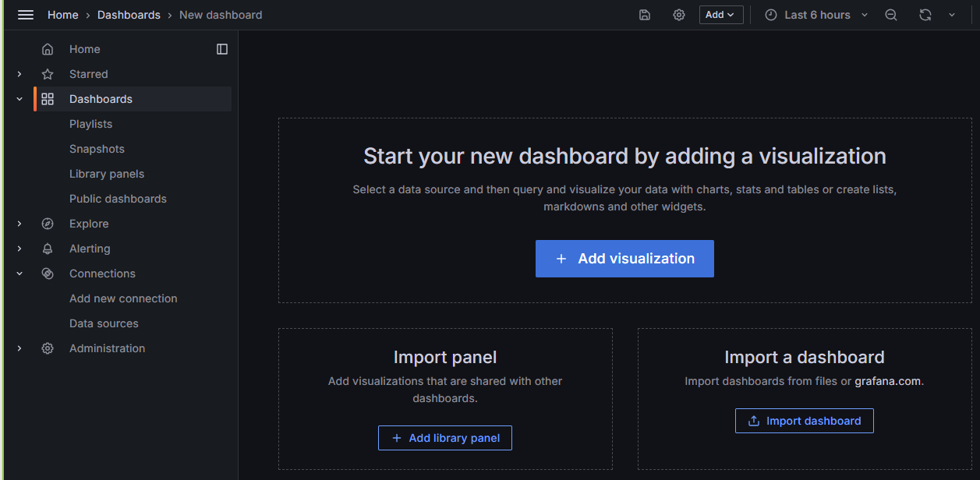Collapse the Dashboards section chevron
980x480 pixels.
point(19,99)
